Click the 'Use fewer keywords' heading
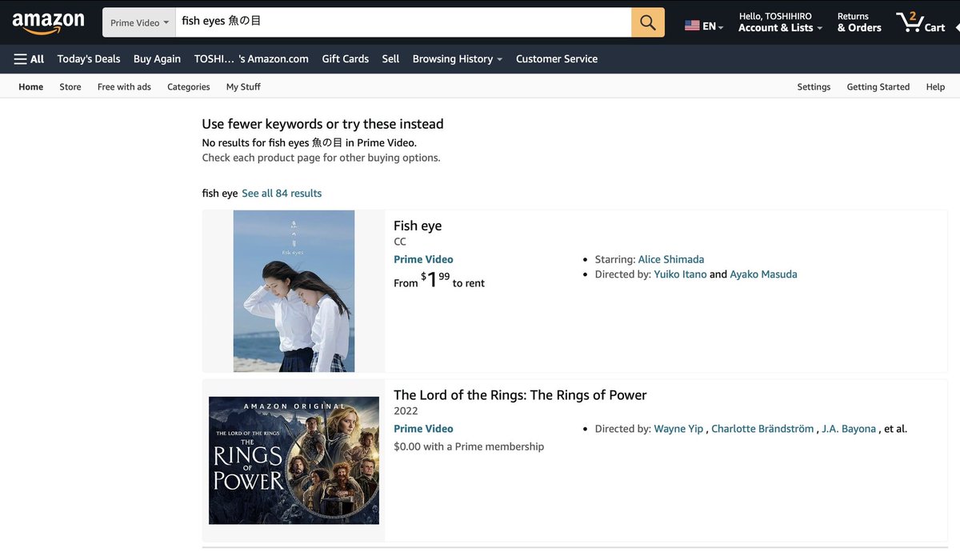 pyautogui.click(x=322, y=124)
